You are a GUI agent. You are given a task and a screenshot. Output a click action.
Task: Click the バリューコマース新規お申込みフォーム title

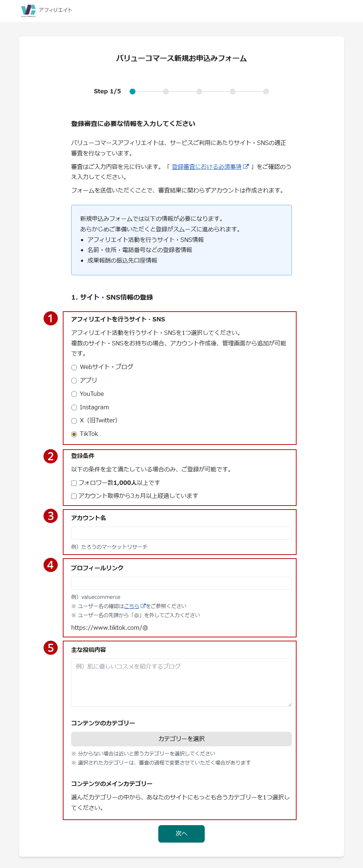coord(181,58)
